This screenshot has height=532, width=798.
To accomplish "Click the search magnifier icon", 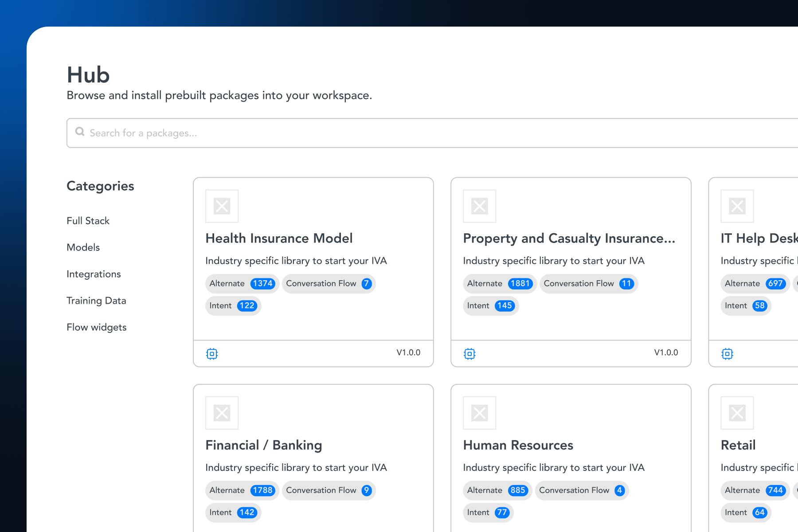I will [80, 132].
